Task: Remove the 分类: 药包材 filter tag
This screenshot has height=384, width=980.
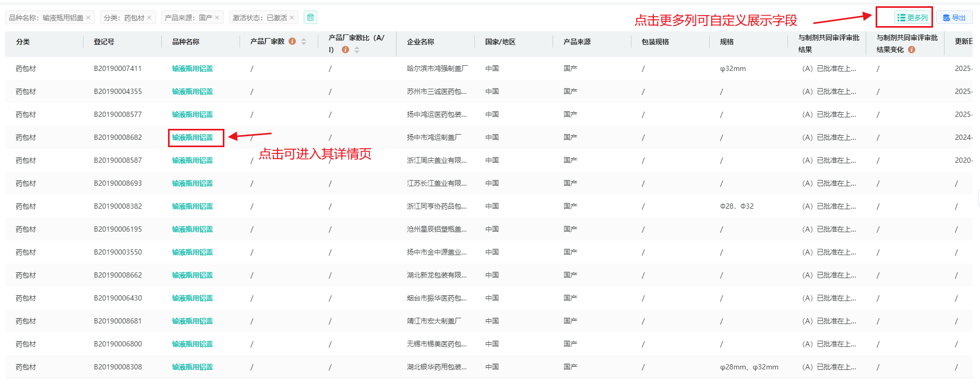Action: (x=149, y=18)
